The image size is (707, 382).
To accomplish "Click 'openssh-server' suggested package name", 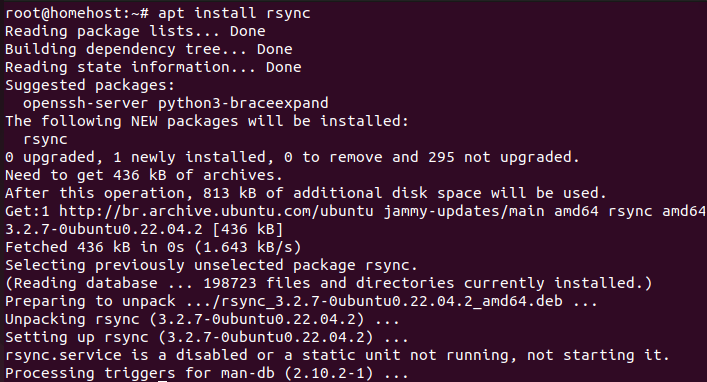I will point(86,103).
